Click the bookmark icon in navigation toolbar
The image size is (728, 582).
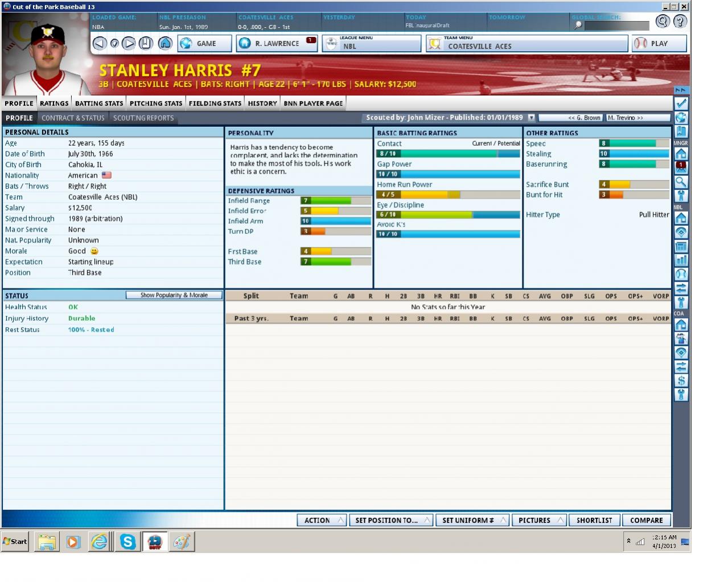146,43
